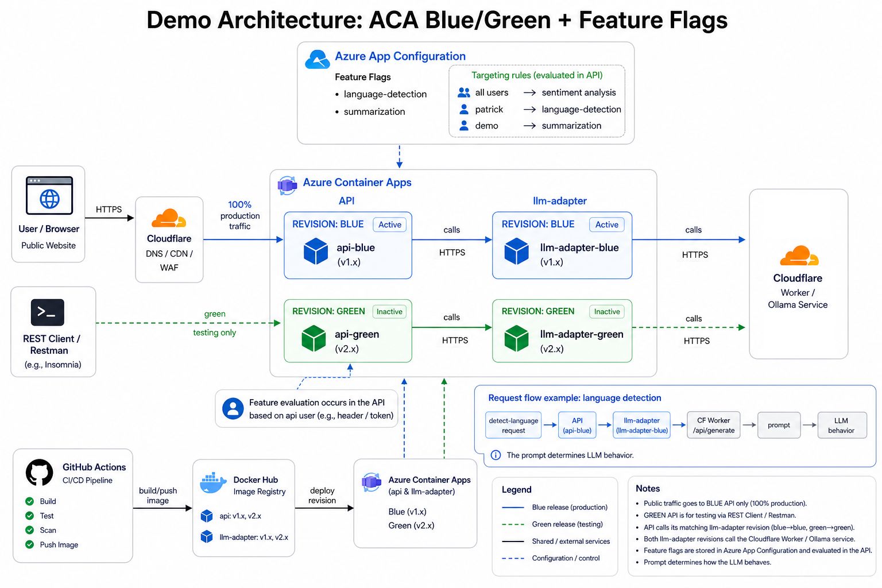Click the summarization feature flag bullet

370,111
